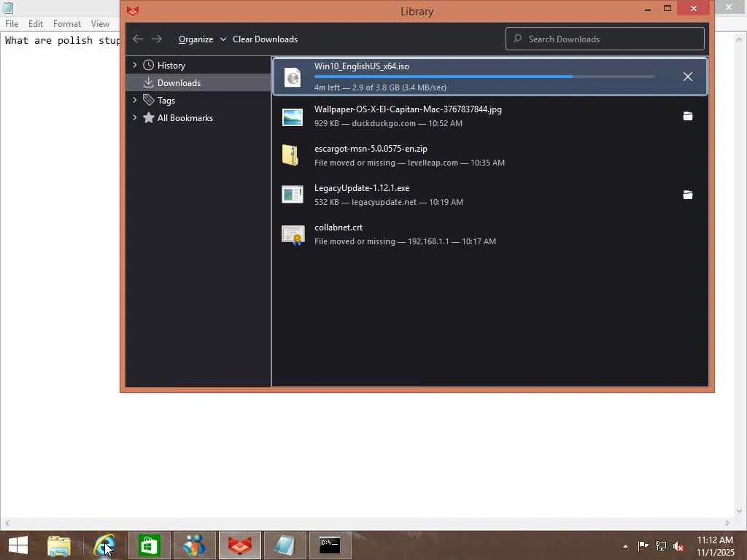Click the LegacyUpdate exe file icon

pos(293,194)
